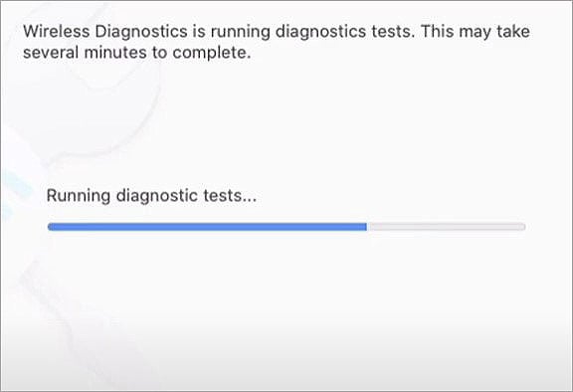Viewport: 573px width, 392px height.
Task: Click the words 'Wireless Diagnostics' in the description
Action: 105,32
